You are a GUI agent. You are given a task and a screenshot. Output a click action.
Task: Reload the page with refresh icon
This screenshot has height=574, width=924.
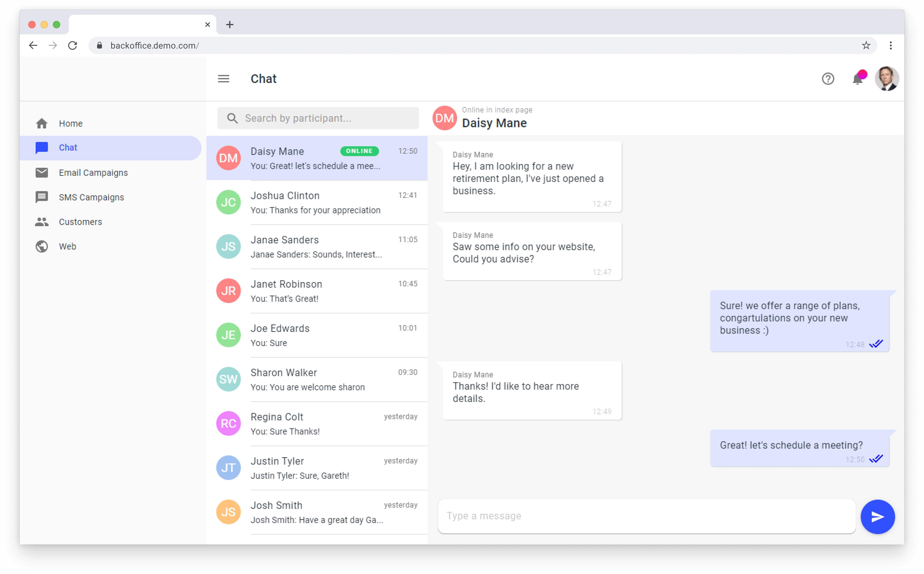click(72, 45)
